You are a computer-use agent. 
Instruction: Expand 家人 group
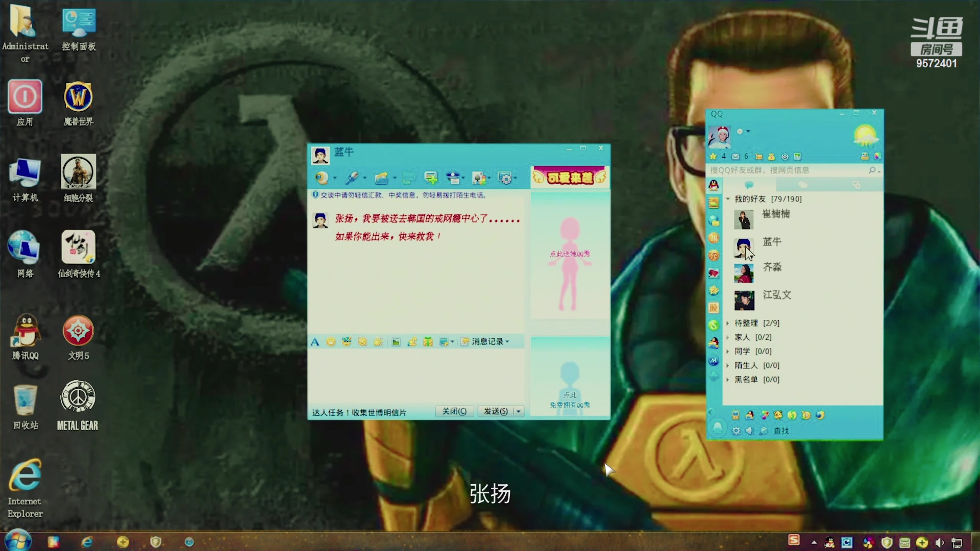pos(728,337)
